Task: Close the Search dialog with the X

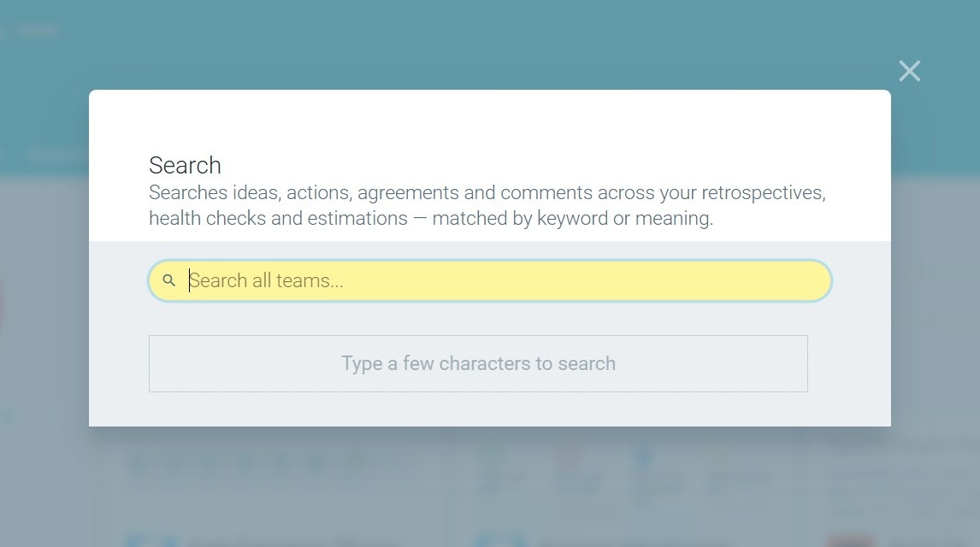Action: click(909, 71)
